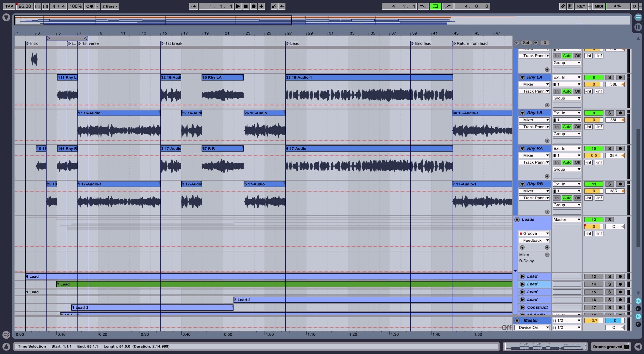This screenshot has height=354, width=644.
Task: Open the Leads Groove device chooser
Action: 534,234
